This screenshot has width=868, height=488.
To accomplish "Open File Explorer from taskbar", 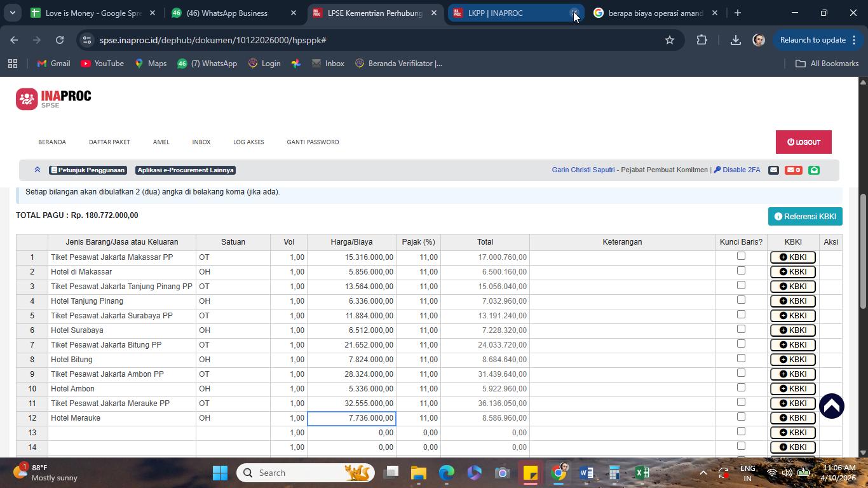I will coord(418,473).
